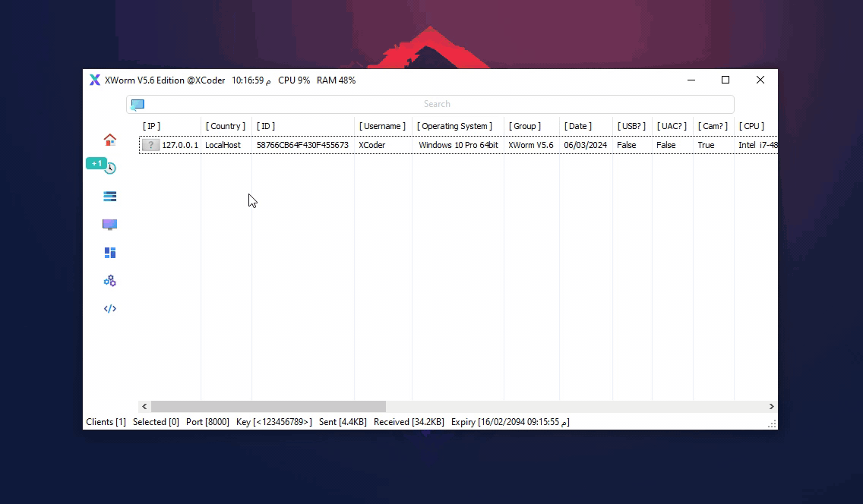
Task: Click the [ Username ] column header
Action: tap(382, 126)
